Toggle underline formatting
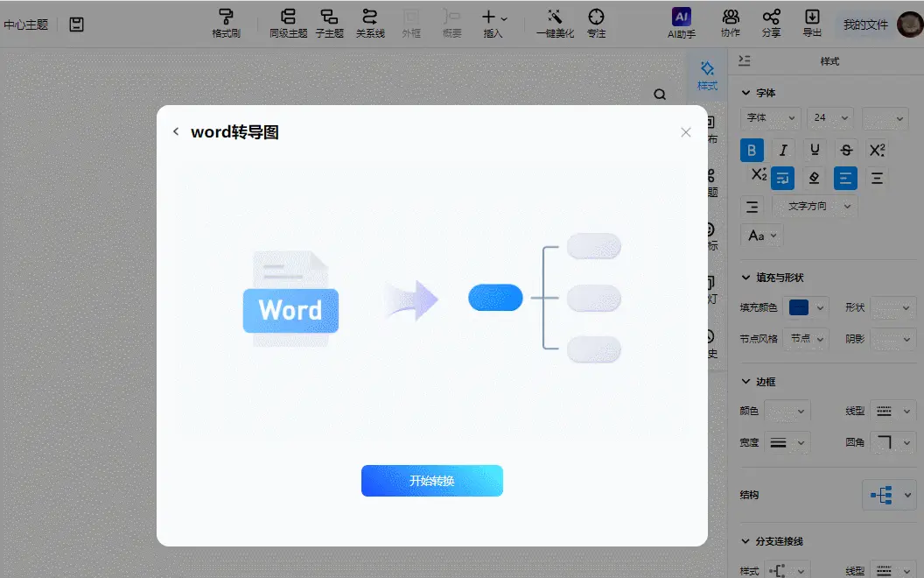 (815, 150)
